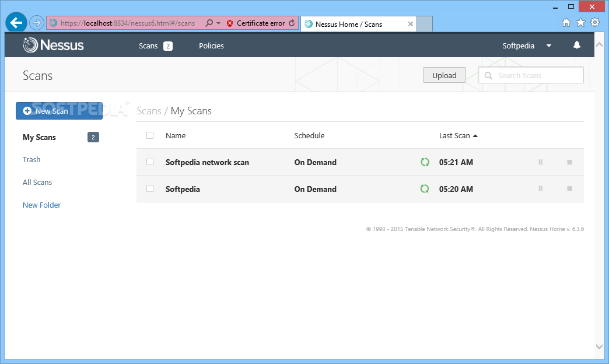Open the address bar search dropdown arrow
The image size is (609, 364).
tap(218, 23)
